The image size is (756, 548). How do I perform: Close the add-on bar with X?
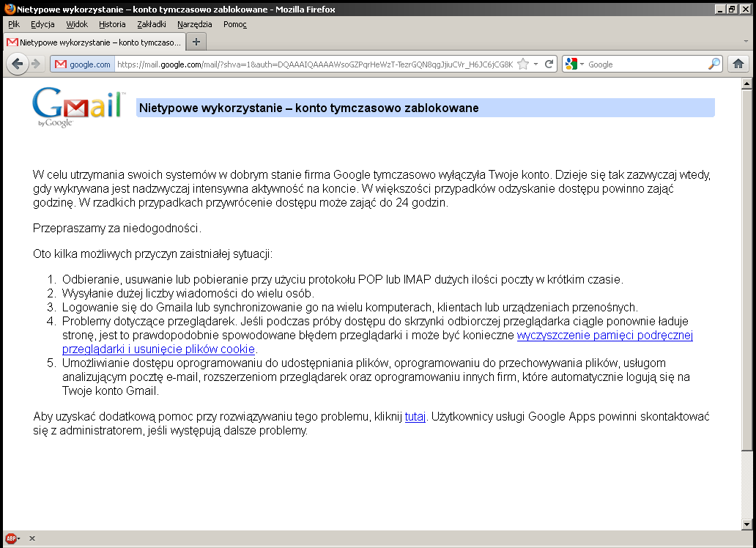click(x=32, y=538)
